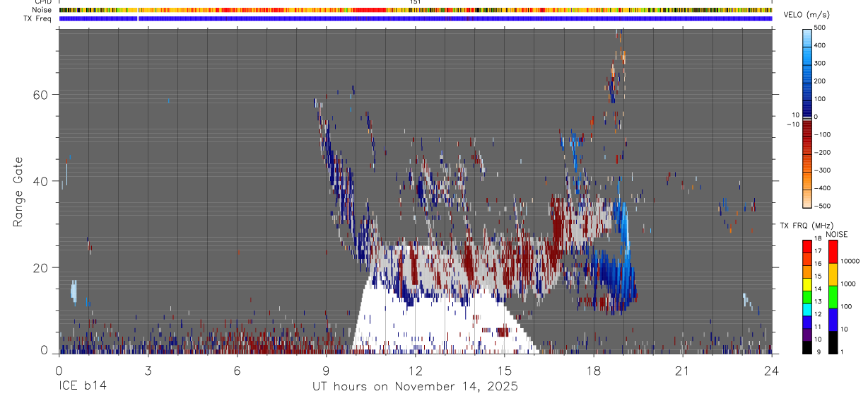Click the "Noise" row label at the top left

[41, 11]
